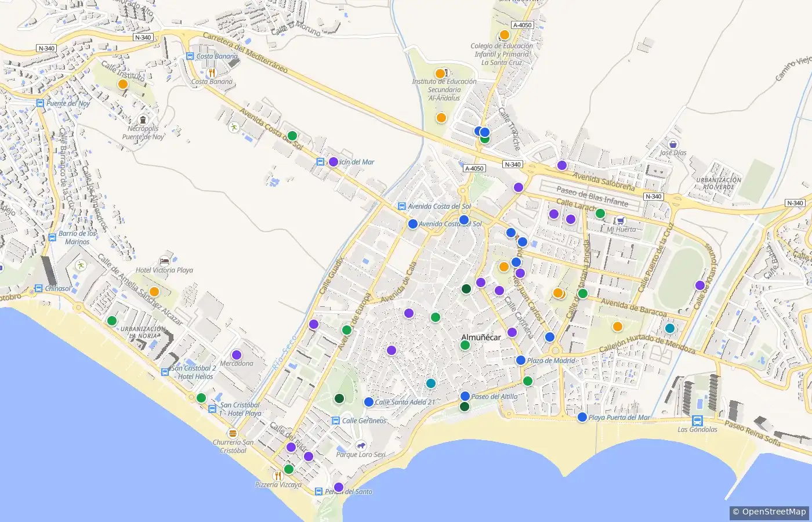This screenshot has height=522, width=812.
Task: Click the Parque Loro Sexi label
Action: click(361, 455)
